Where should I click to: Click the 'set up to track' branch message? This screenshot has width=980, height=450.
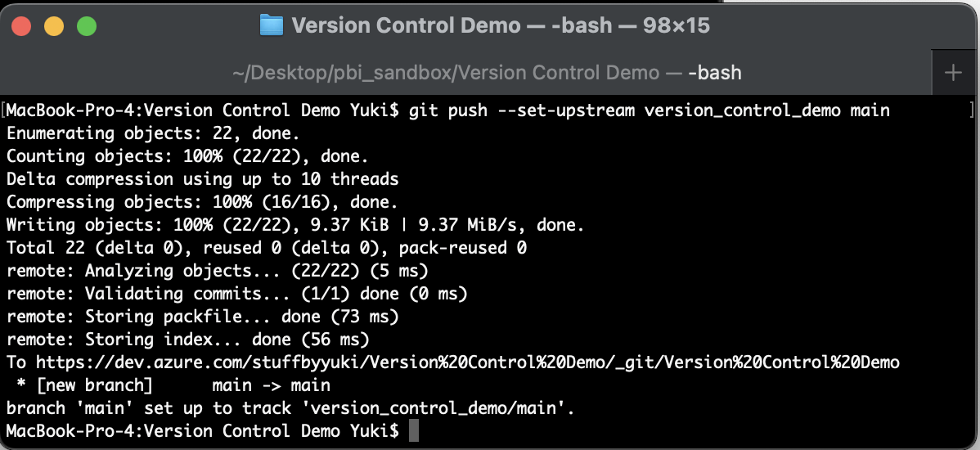pyautogui.click(x=290, y=409)
